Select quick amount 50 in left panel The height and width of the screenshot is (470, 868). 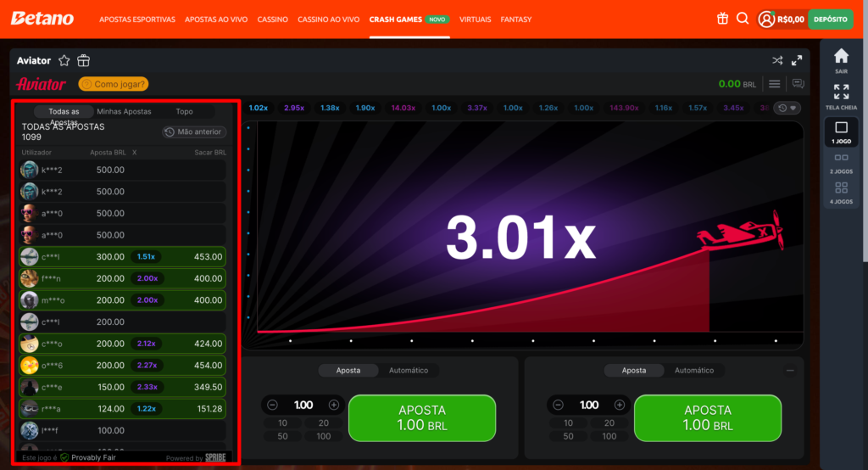click(282, 436)
